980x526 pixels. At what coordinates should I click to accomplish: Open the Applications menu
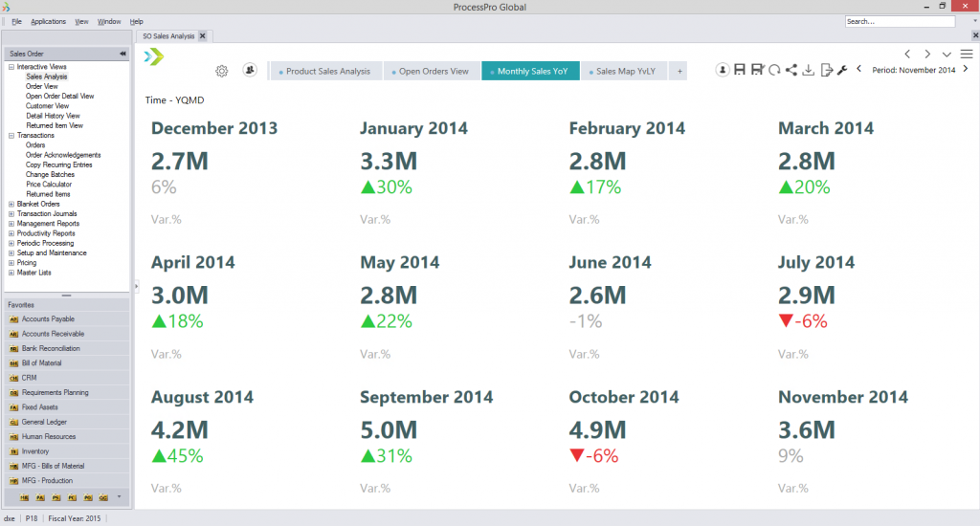pos(48,21)
